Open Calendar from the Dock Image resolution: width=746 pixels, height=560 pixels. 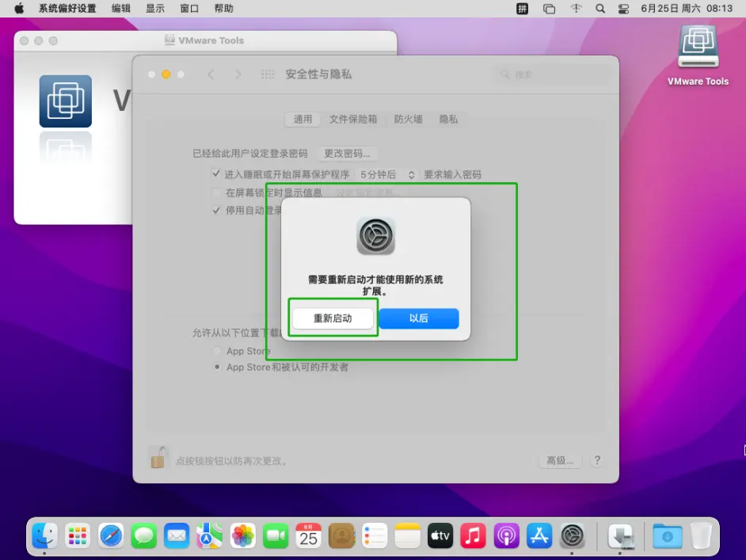[308, 536]
